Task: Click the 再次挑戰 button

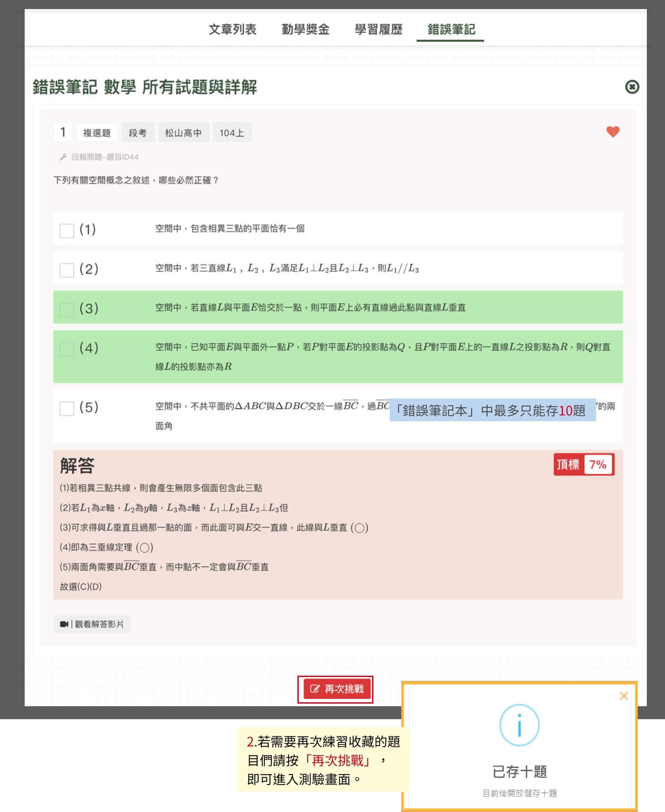Action: pos(337,689)
